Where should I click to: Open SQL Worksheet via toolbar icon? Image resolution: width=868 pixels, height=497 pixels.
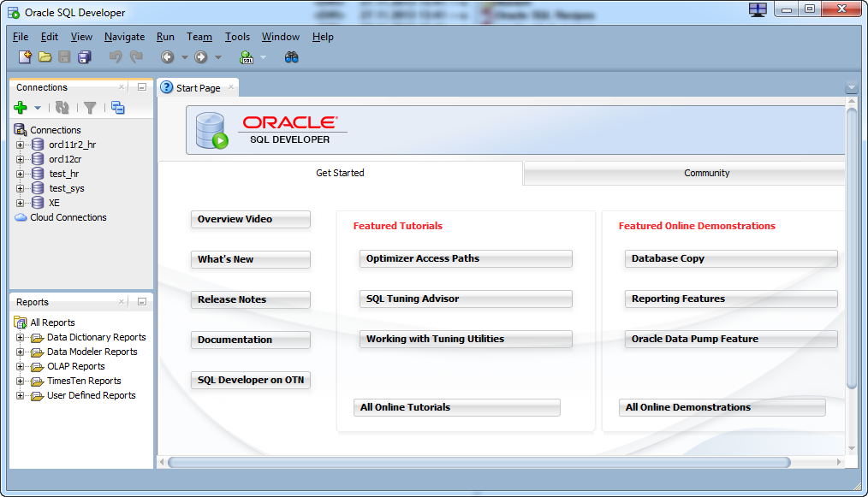(247, 57)
